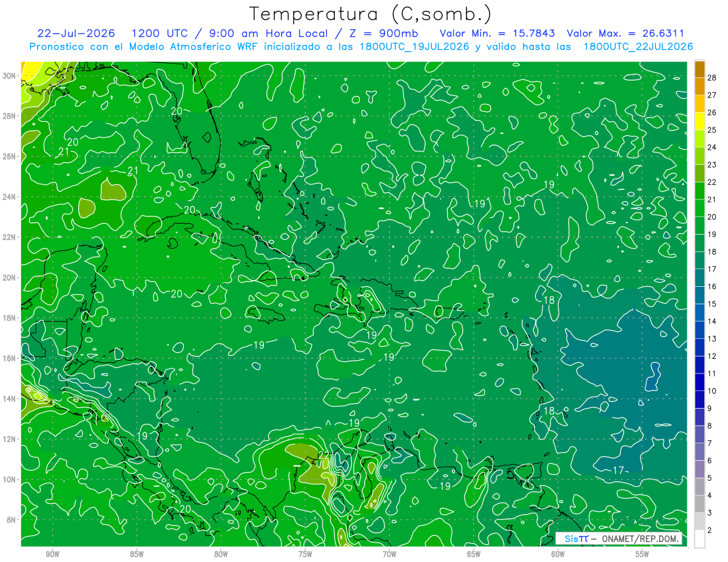
Task: Click the color scale label '5'
Action: click(x=710, y=478)
